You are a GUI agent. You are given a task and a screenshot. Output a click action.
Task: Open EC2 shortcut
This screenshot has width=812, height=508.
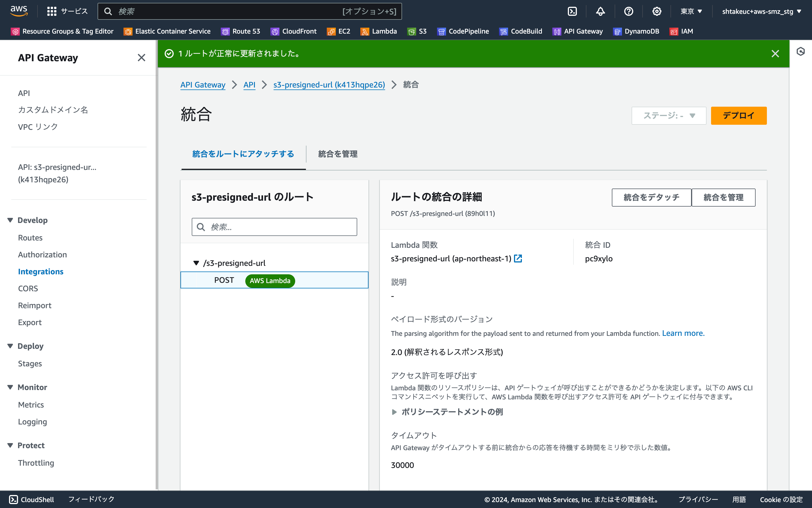tap(339, 31)
